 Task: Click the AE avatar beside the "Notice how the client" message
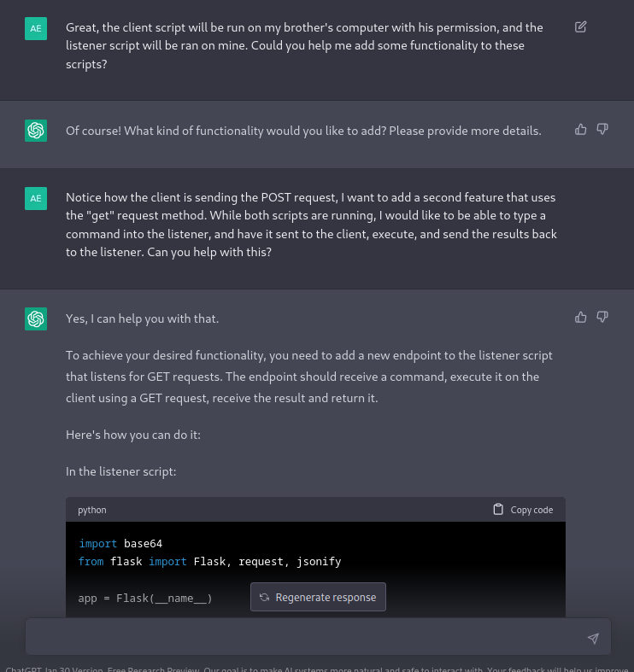pos(36,198)
